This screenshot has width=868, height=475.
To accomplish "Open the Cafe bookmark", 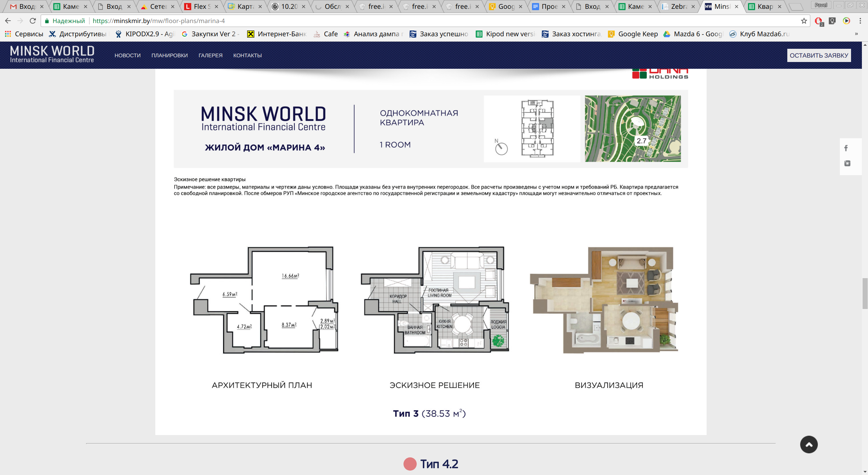I will coord(325,34).
